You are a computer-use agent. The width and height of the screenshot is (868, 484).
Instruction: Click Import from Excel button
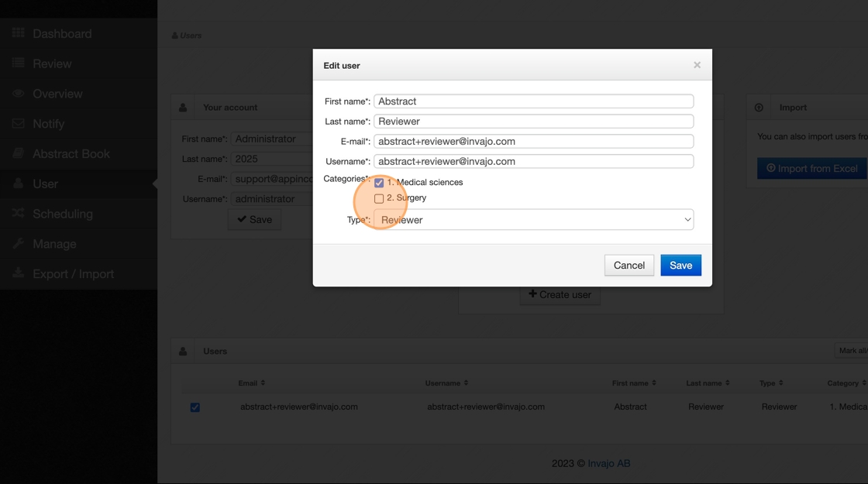click(812, 169)
